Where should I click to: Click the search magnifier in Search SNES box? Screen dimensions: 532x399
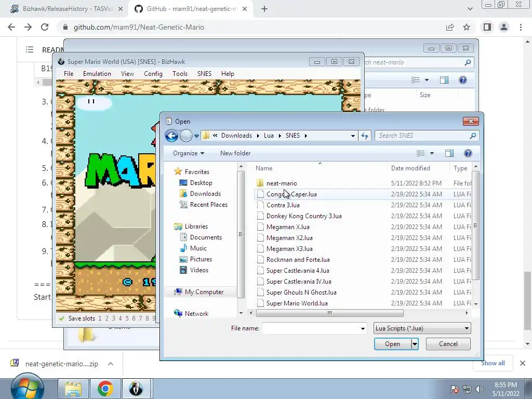[x=473, y=136]
